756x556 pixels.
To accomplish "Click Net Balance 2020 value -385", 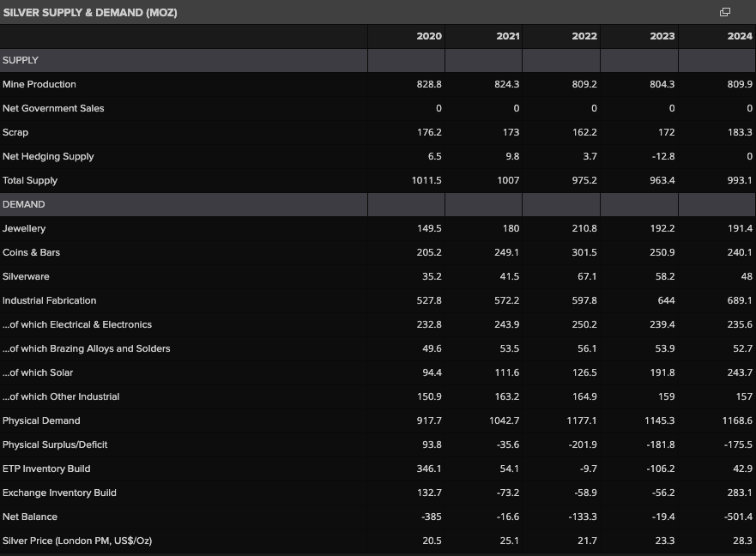I will [432, 517].
